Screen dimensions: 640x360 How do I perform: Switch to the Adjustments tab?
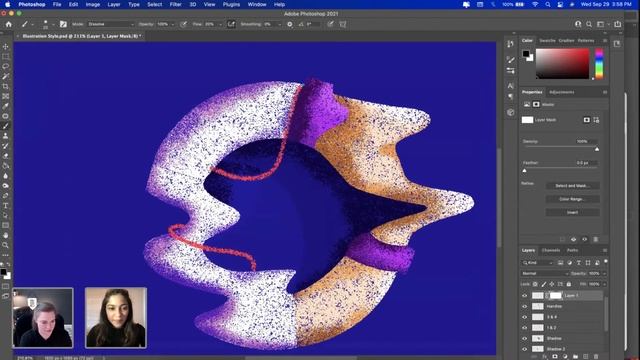(562, 92)
